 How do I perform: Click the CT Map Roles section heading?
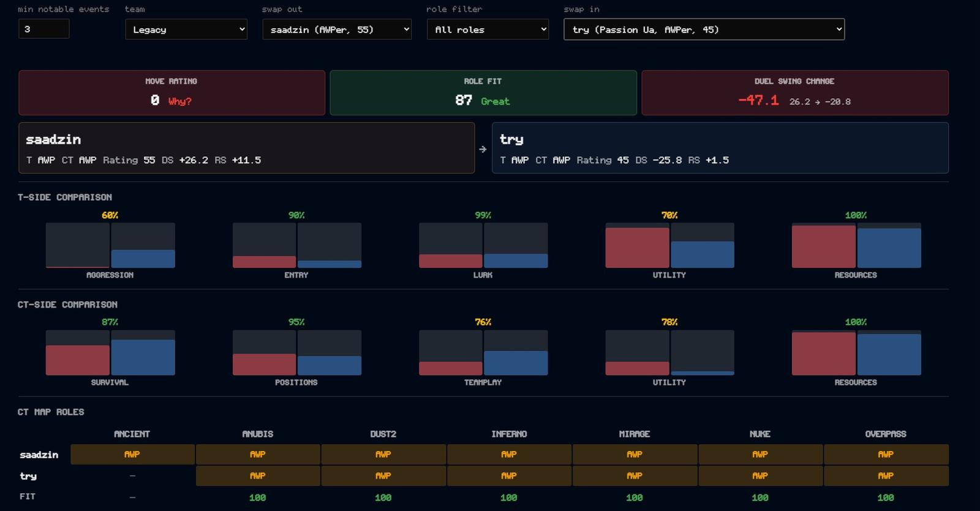[51, 412]
